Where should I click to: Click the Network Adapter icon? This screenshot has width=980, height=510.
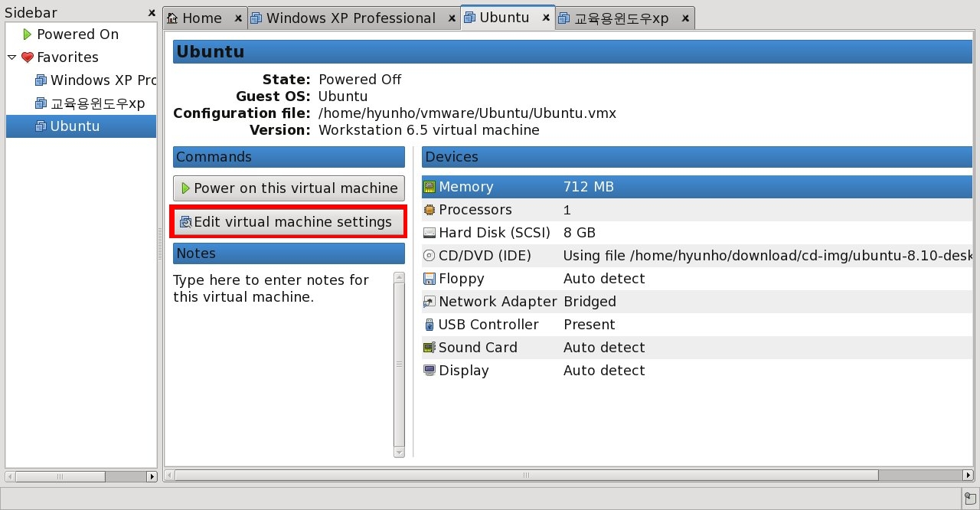(430, 302)
